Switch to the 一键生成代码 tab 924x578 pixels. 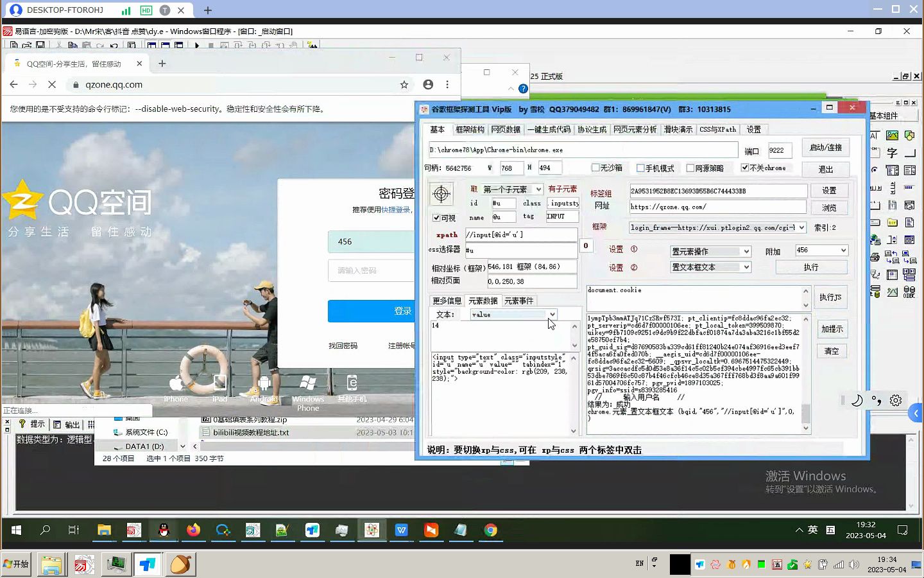coord(549,130)
